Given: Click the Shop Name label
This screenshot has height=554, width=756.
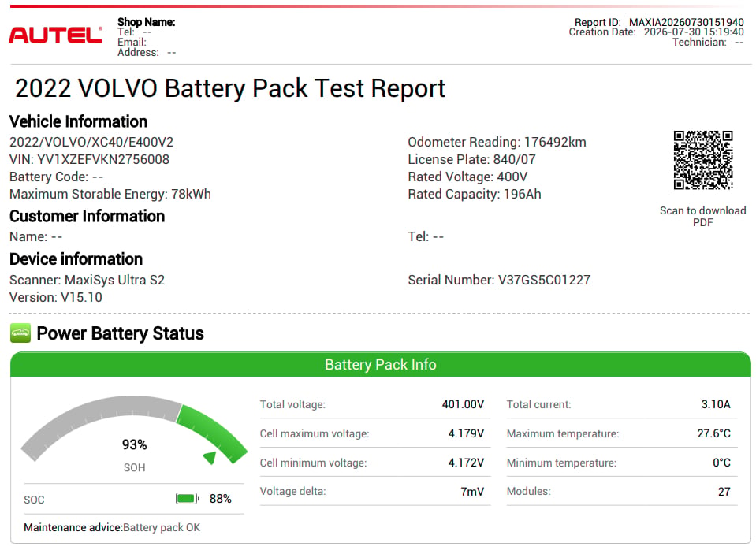Looking at the screenshot, I should tap(147, 22).
